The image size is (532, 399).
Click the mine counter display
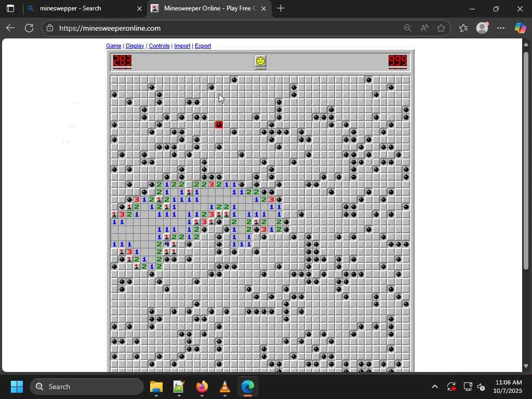pyautogui.click(x=122, y=61)
